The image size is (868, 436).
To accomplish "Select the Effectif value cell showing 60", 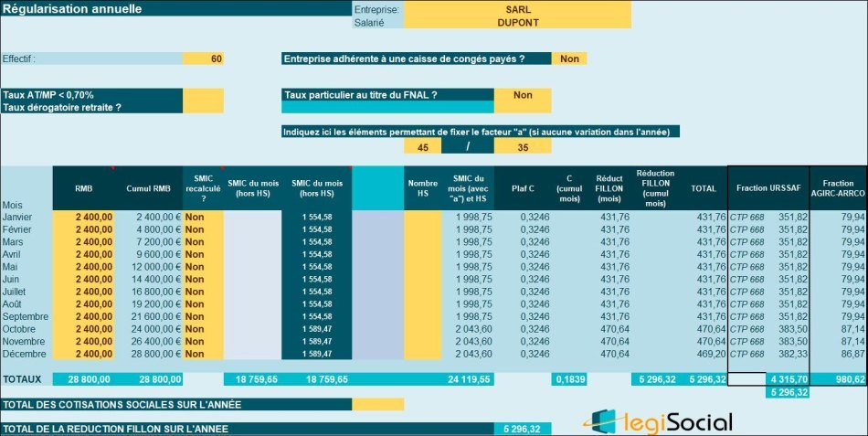I will point(203,58).
